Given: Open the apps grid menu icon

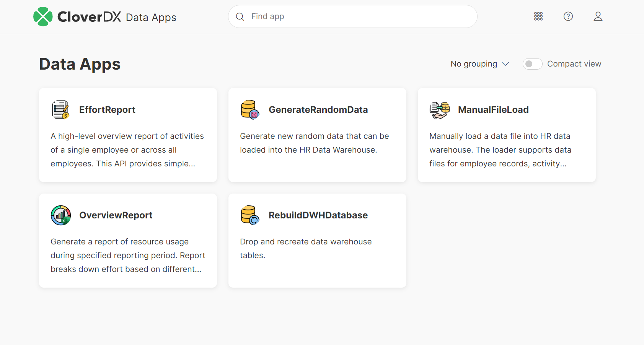Looking at the screenshot, I should [538, 16].
